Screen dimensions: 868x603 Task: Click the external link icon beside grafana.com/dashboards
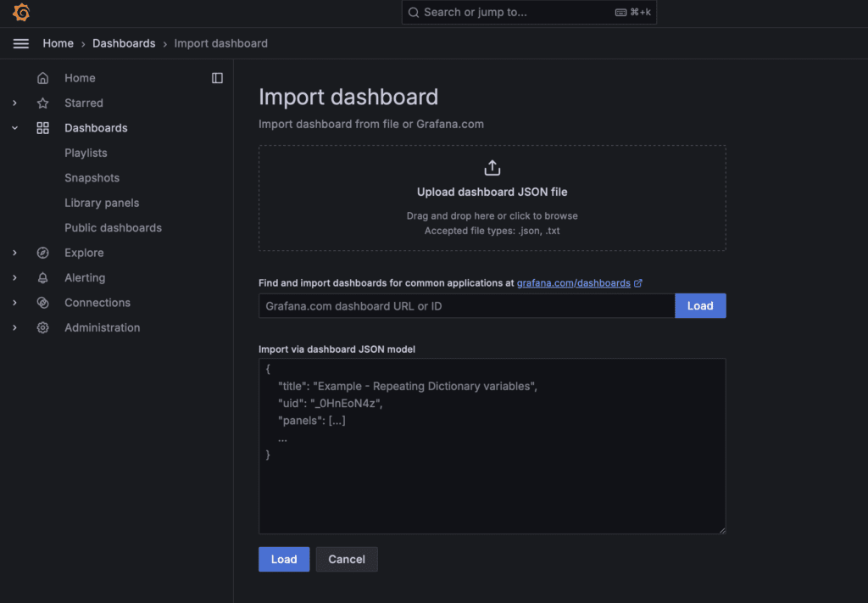click(x=638, y=283)
